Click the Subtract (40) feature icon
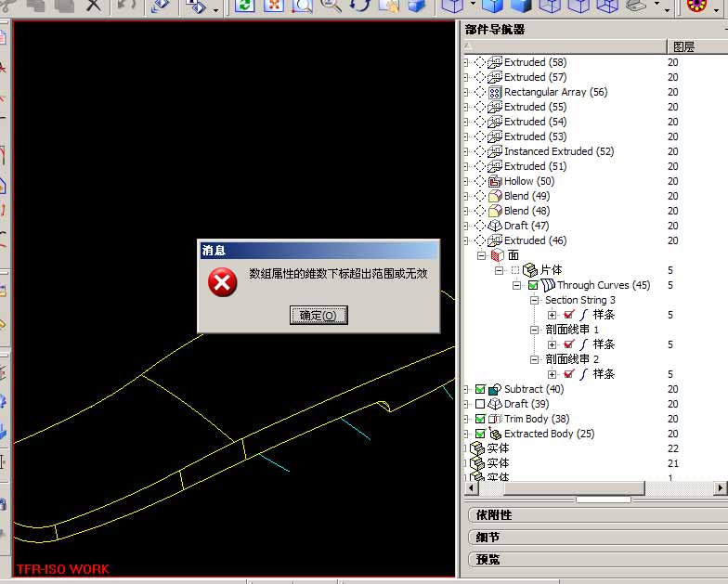The image size is (728, 584). click(x=494, y=389)
